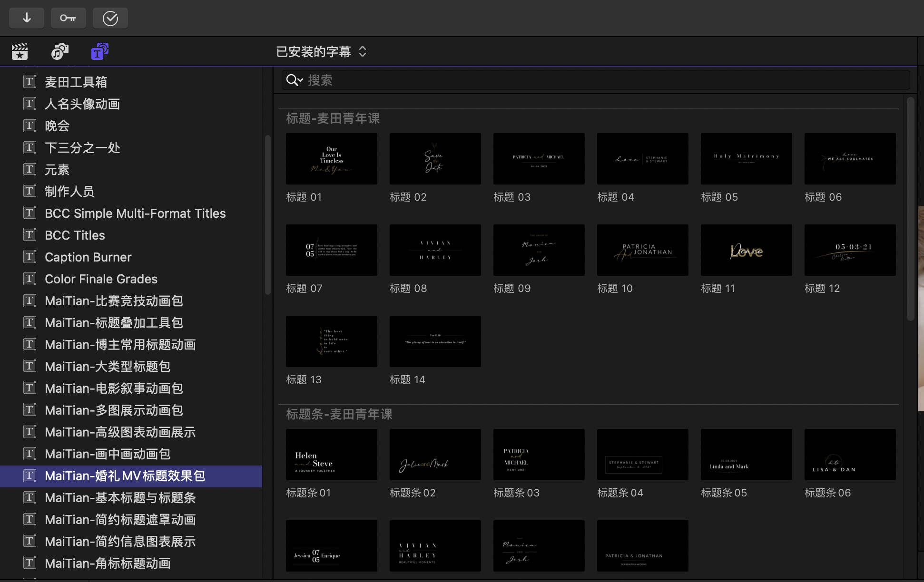The image size is (924, 582).
Task: Expand search filter chevron next to magnifier
Action: (x=301, y=80)
